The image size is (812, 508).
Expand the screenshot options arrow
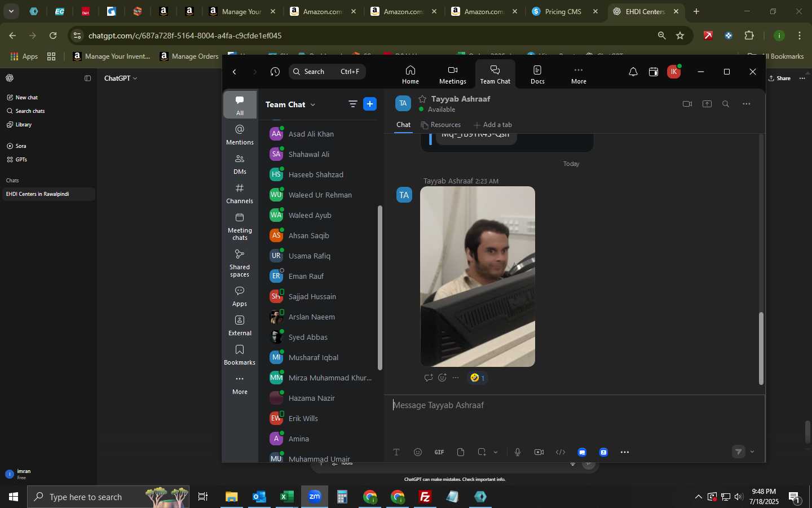point(496,452)
